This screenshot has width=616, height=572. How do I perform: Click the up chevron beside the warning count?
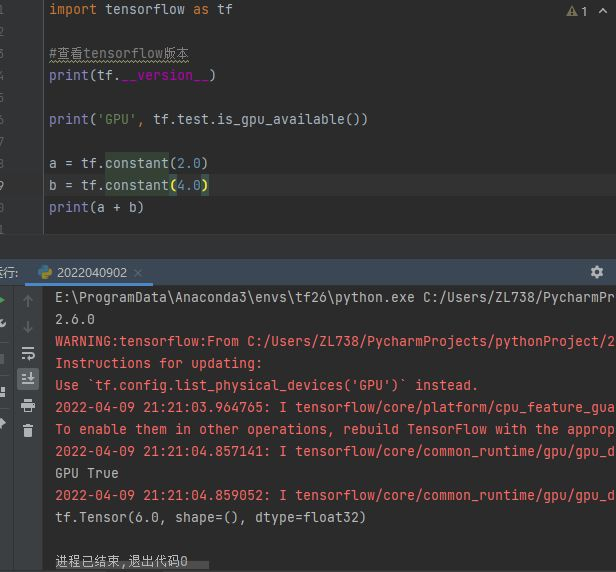click(603, 11)
